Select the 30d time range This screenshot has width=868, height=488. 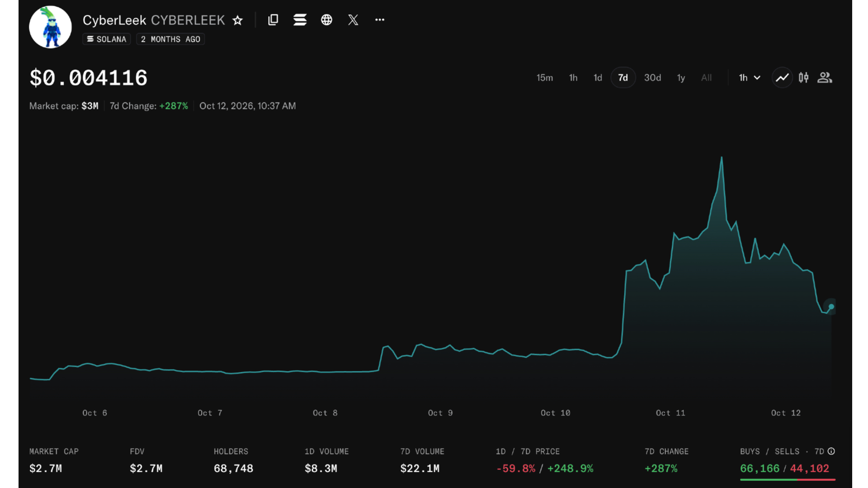click(652, 78)
